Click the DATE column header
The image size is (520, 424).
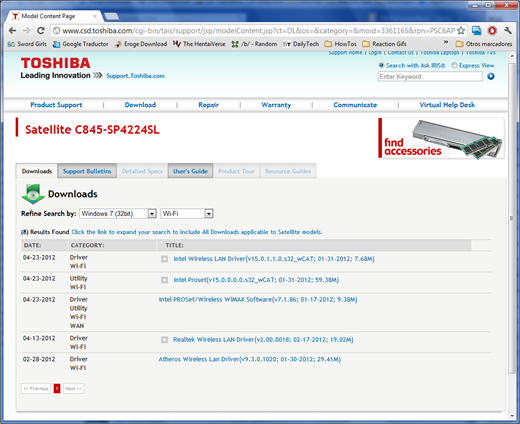pyautogui.click(x=33, y=245)
